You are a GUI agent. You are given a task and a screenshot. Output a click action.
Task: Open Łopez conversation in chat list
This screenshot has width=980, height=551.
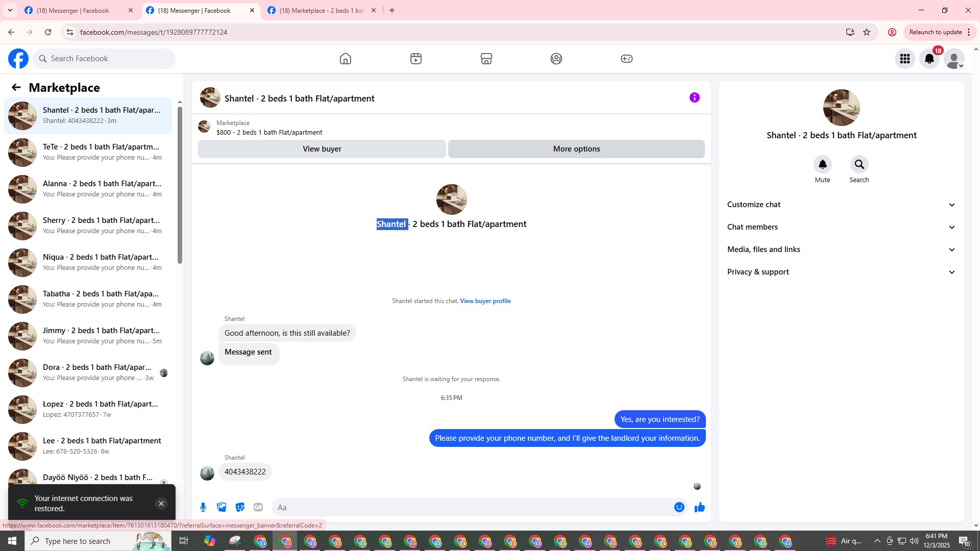click(88, 410)
